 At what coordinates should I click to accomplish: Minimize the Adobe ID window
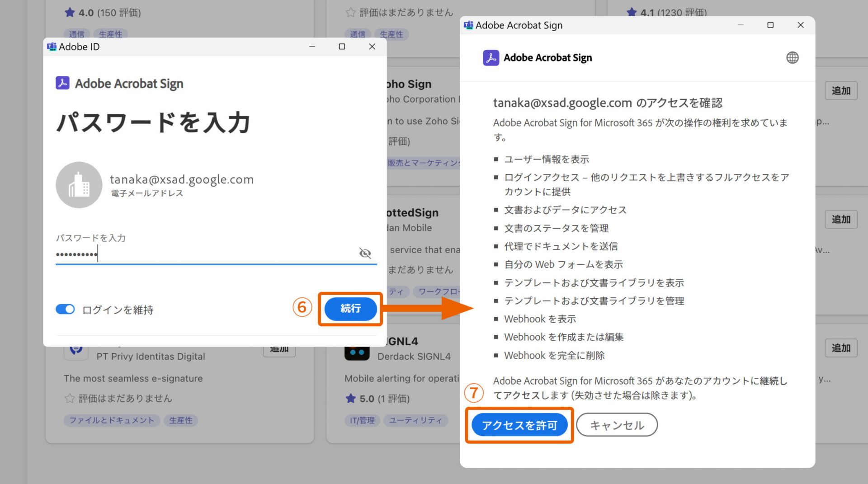pyautogui.click(x=312, y=47)
